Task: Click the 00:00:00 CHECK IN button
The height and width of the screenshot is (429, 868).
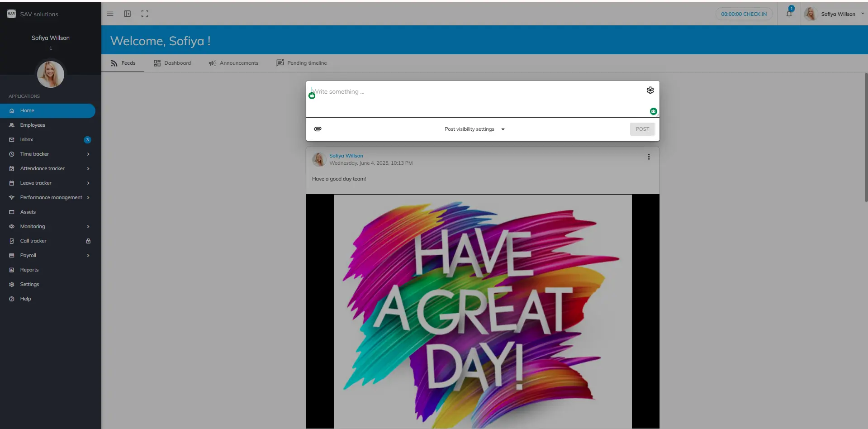Action: click(744, 14)
